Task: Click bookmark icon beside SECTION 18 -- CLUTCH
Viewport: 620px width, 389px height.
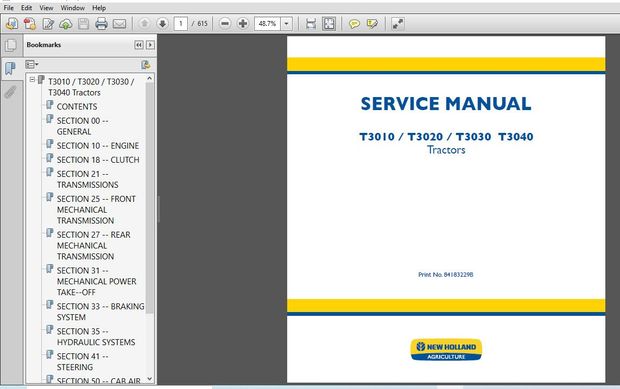Action: click(49, 159)
